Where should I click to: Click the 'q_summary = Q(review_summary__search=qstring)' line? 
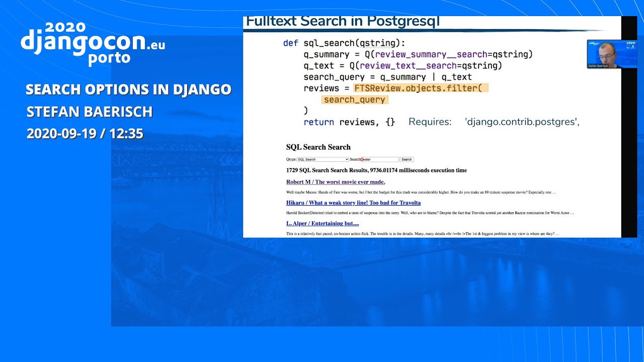coord(418,54)
